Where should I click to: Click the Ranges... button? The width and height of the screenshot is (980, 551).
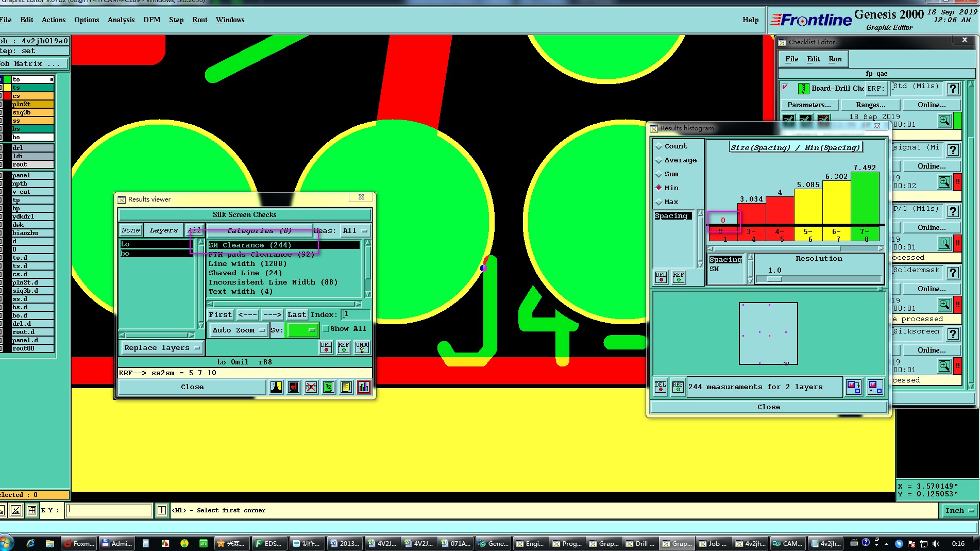click(871, 105)
